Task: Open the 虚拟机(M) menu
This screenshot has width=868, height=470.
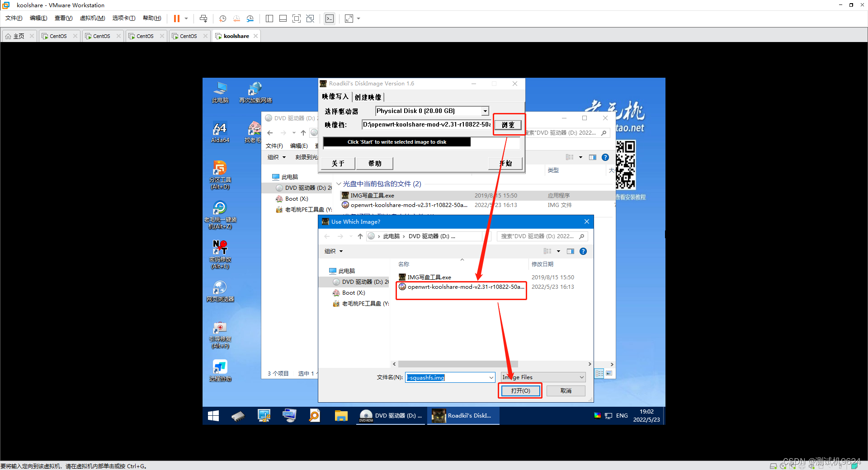Action: 92,18
